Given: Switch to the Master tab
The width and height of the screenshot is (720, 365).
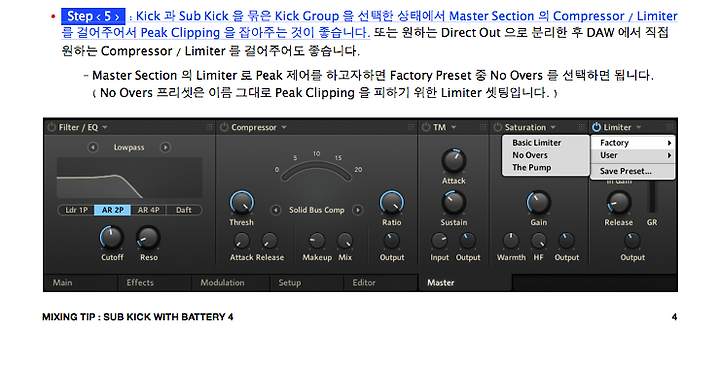Looking at the screenshot, I should pos(465,283).
